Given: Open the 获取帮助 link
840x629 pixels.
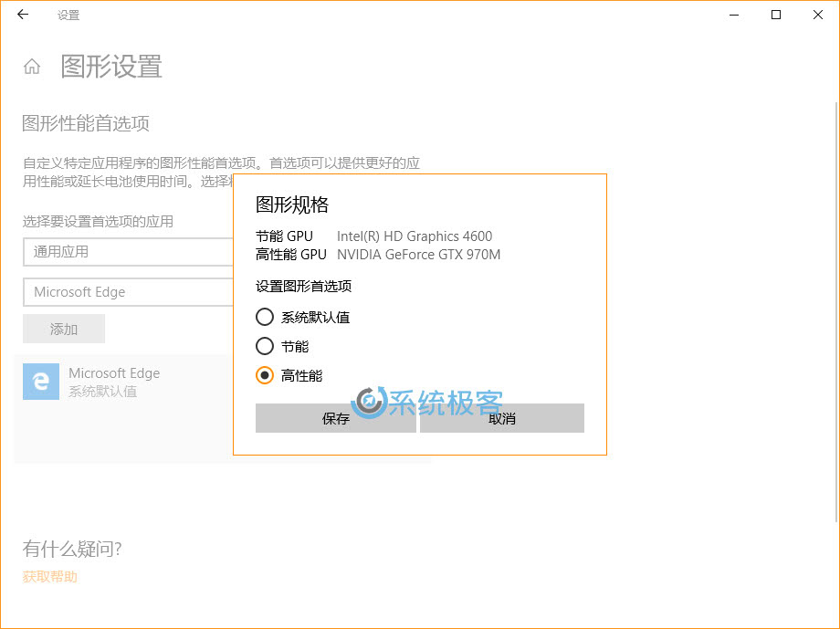Looking at the screenshot, I should click(x=50, y=576).
